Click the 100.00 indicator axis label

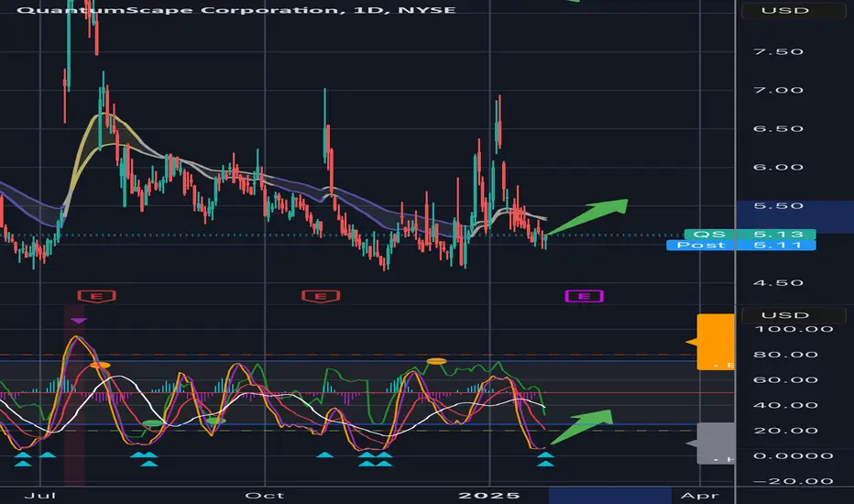pyautogui.click(x=793, y=329)
